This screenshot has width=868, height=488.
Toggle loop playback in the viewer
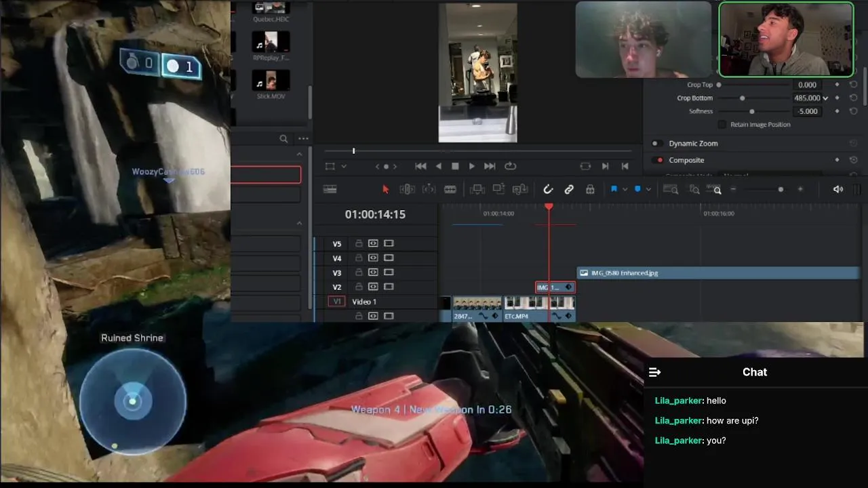[511, 166]
